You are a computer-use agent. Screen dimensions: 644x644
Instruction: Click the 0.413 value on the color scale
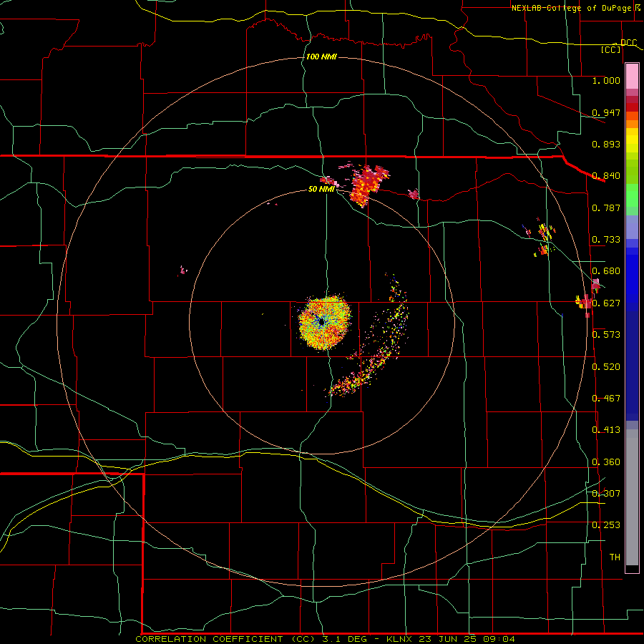click(x=606, y=430)
